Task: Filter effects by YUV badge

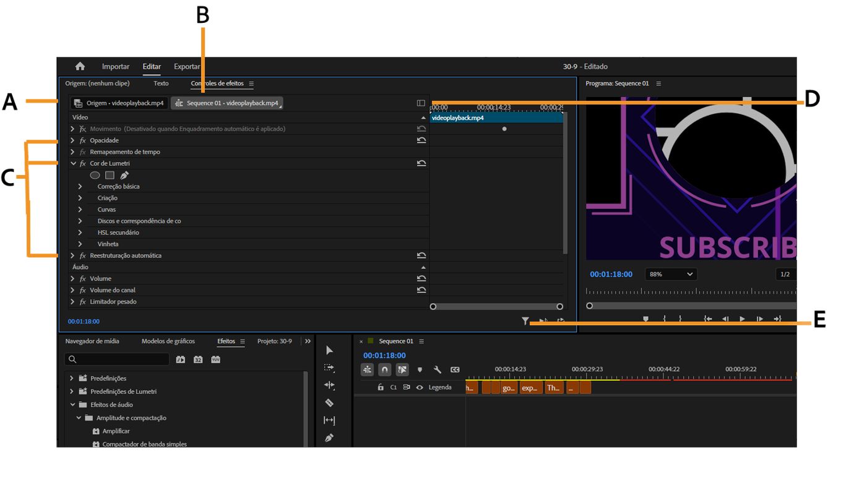Action: [215, 359]
